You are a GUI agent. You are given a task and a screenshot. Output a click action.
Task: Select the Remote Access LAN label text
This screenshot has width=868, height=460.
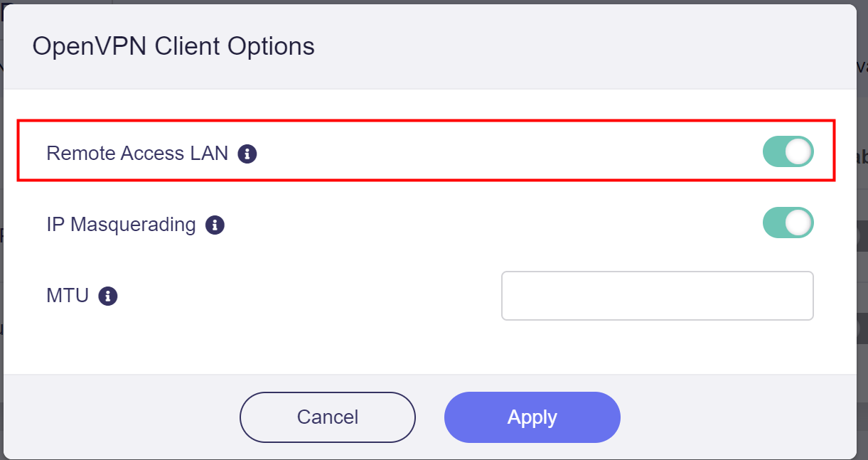pyautogui.click(x=137, y=154)
